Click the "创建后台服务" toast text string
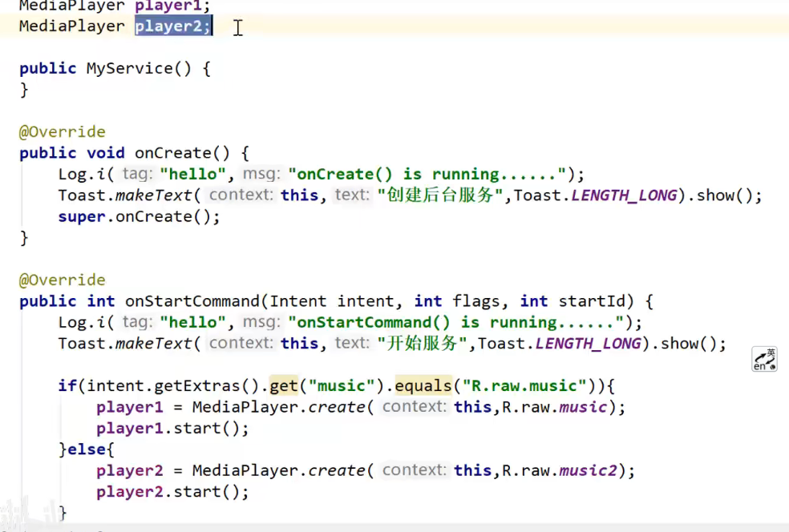789x532 pixels. pyautogui.click(x=440, y=195)
